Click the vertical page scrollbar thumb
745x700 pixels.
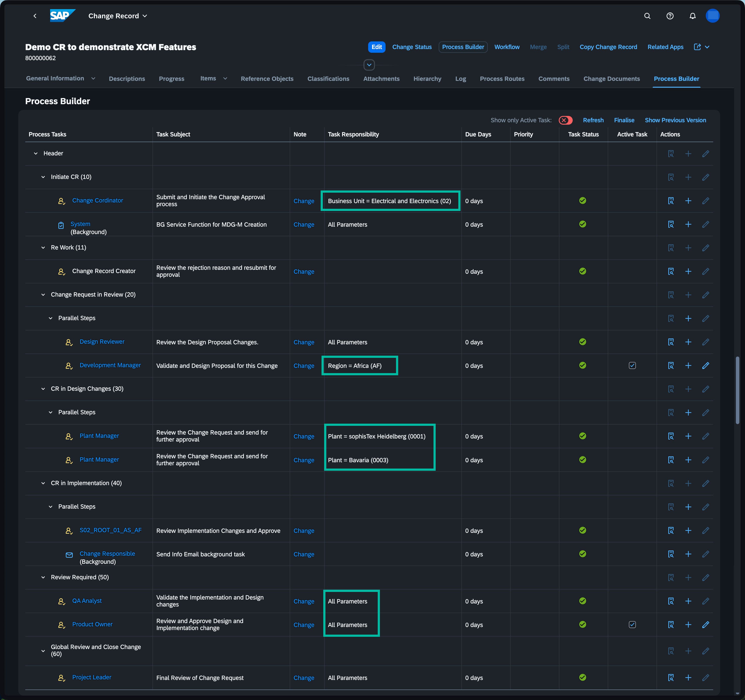coord(737,390)
